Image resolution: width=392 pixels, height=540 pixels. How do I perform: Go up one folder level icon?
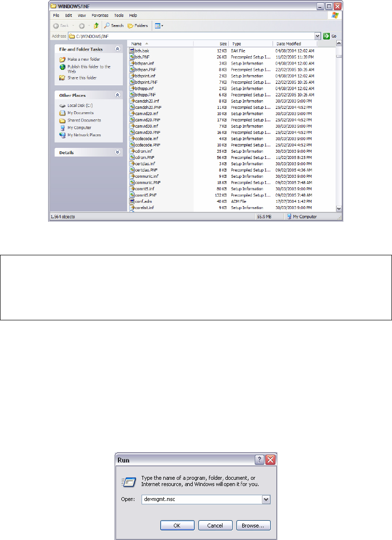click(x=96, y=26)
